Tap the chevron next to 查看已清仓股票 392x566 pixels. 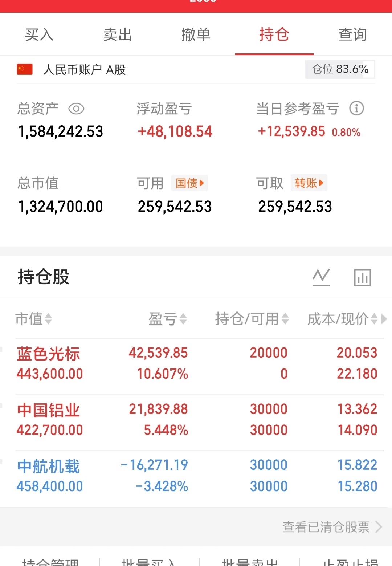(379, 527)
